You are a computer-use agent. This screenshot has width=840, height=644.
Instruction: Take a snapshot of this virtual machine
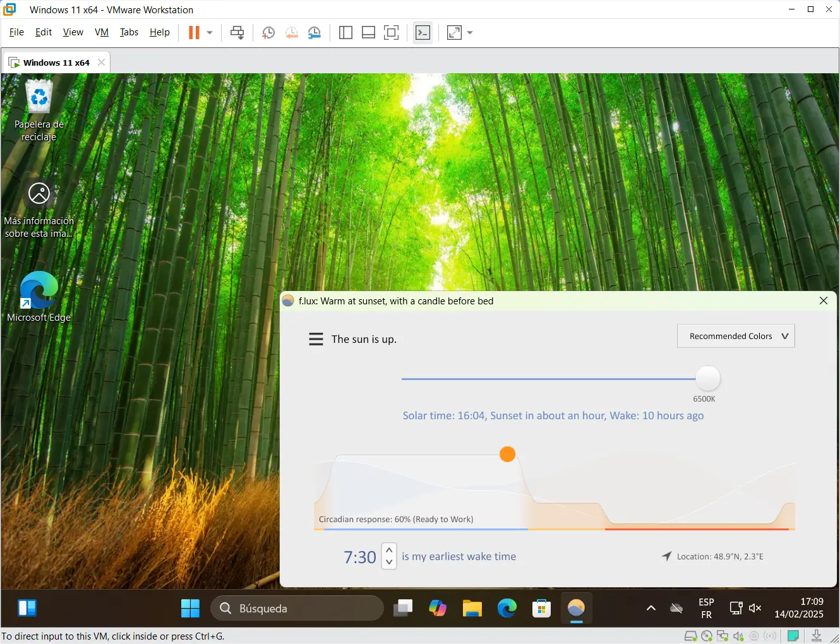coord(268,33)
